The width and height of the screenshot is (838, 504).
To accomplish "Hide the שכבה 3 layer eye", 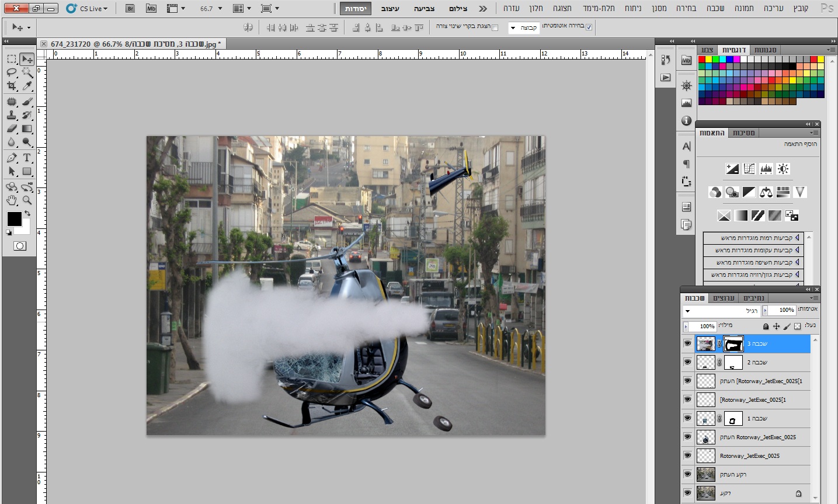I will pos(687,343).
